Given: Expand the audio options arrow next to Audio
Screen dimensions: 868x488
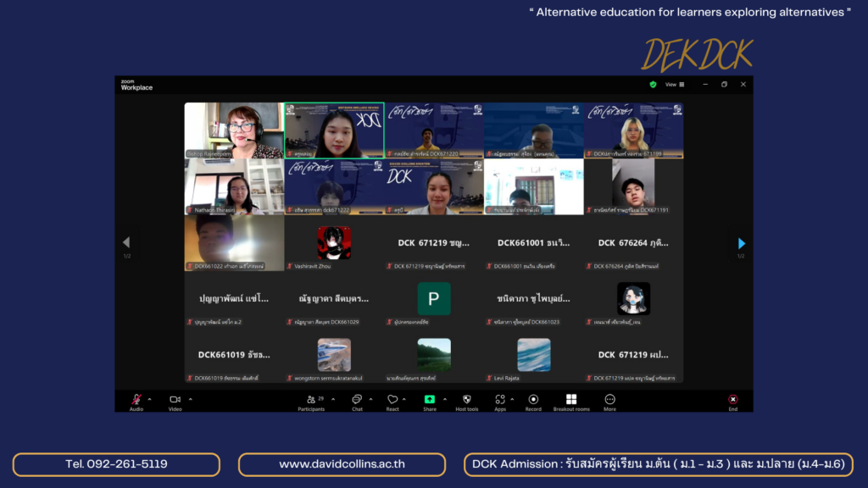Looking at the screenshot, I should tap(150, 398).
